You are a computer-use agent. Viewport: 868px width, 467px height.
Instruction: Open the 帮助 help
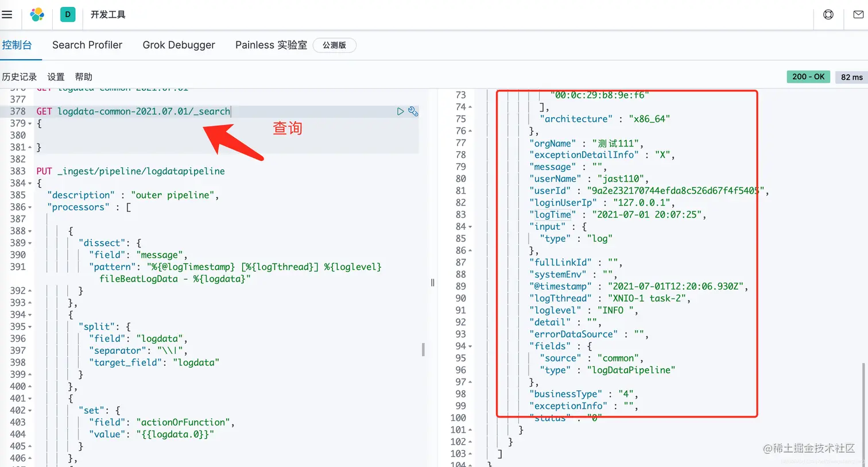[x=83, y=77]
